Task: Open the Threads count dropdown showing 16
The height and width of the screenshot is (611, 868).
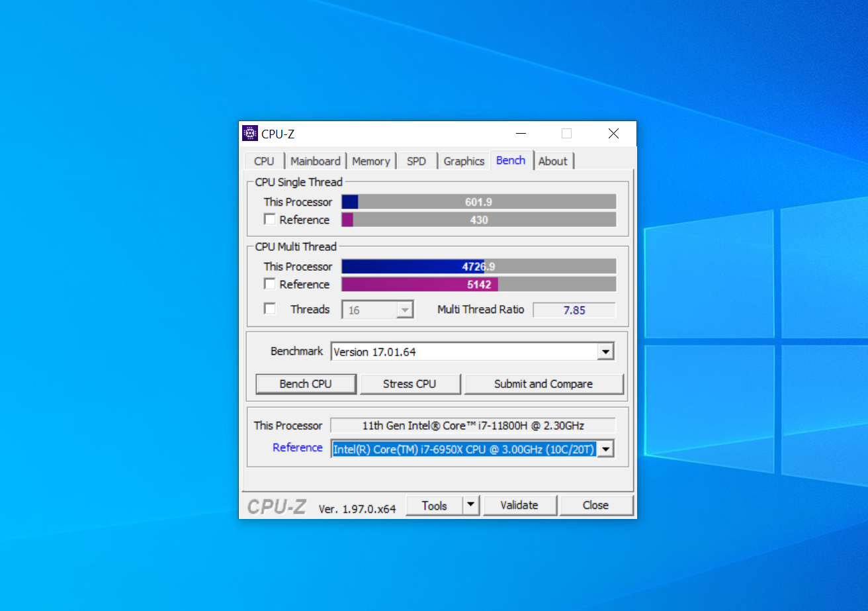Action: [x=378, y=310]
